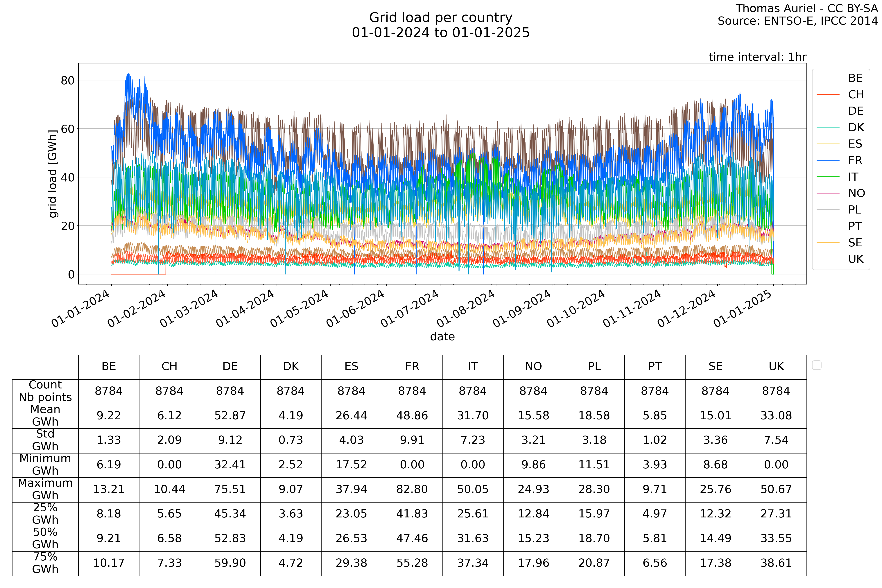The image size is (882, 588).
Task: Click the time interval: 1hr label
Action: coord(757,57)
